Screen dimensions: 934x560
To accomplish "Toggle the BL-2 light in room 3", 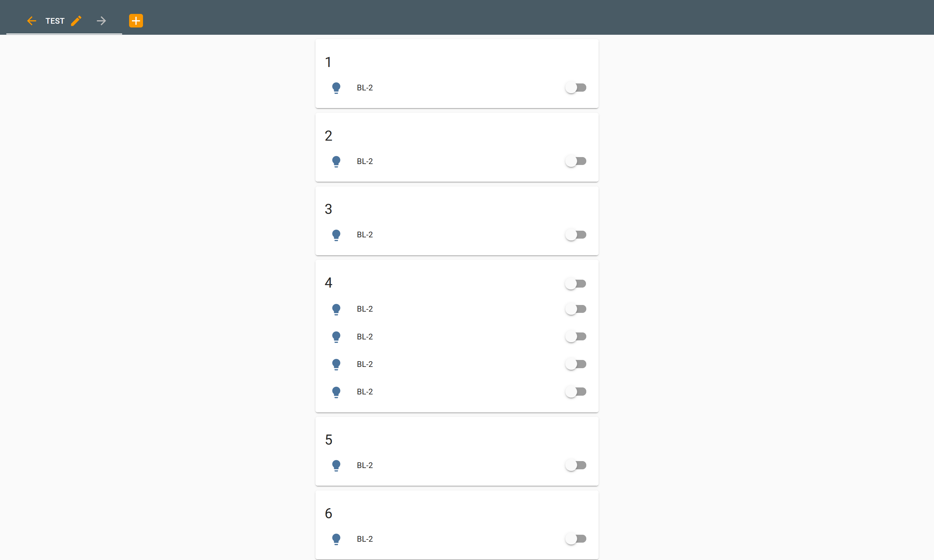I will (x=576, y=235).
